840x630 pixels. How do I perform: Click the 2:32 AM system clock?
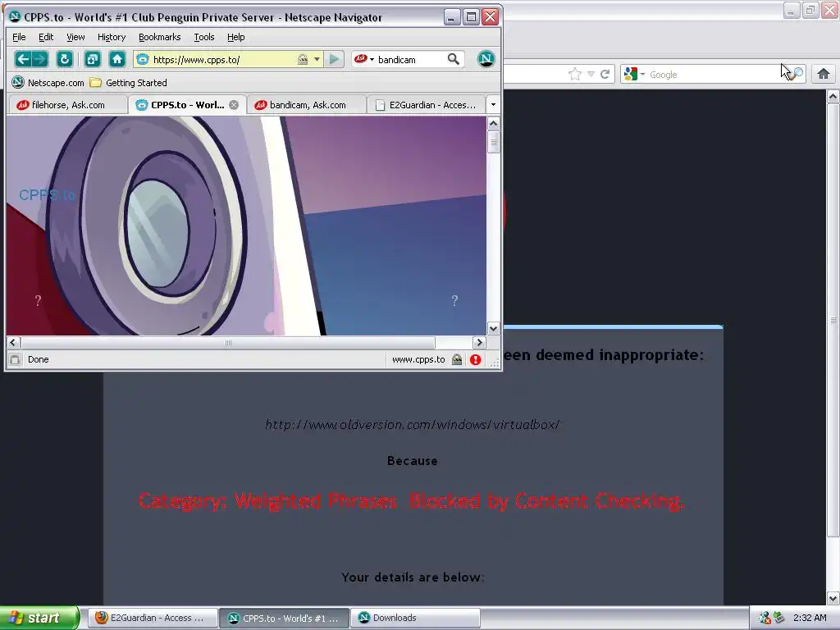click(810, 618)
